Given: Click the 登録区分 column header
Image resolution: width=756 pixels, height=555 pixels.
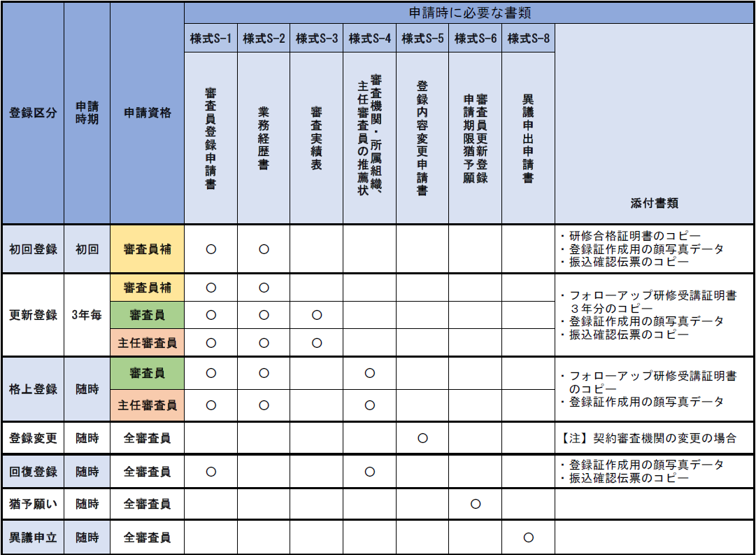Looking at the screenshot, I should coord(33,113).
